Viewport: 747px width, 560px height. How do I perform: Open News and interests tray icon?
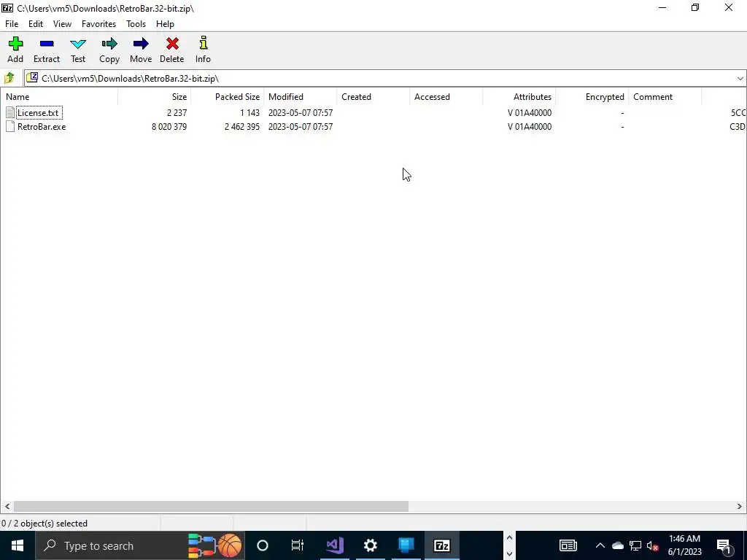(568, 545)
